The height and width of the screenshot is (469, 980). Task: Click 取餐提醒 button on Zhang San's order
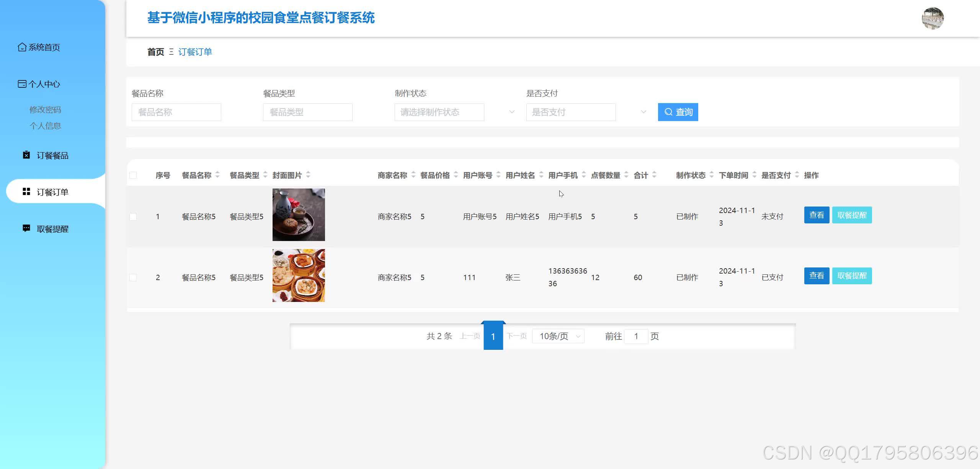pyautogui.click(x=852, y=275)
